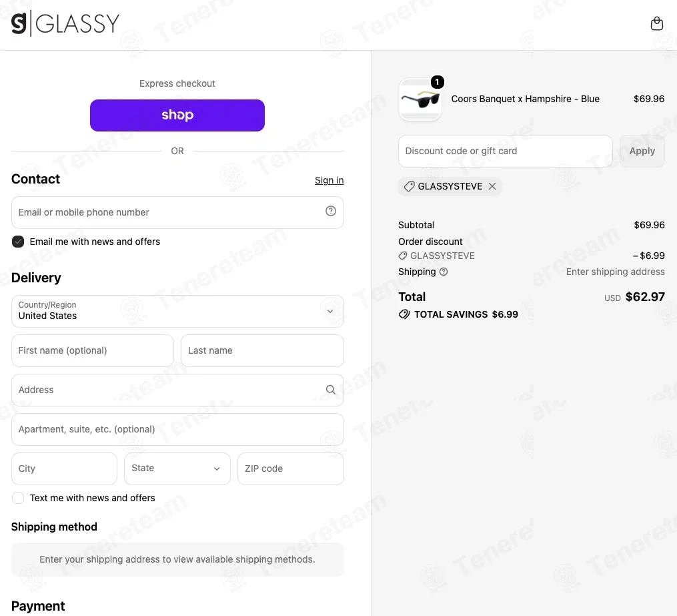Viewport: 677px width, 616px height.
Task: Select the ZIP code field
Action: (x=291, y=469)
